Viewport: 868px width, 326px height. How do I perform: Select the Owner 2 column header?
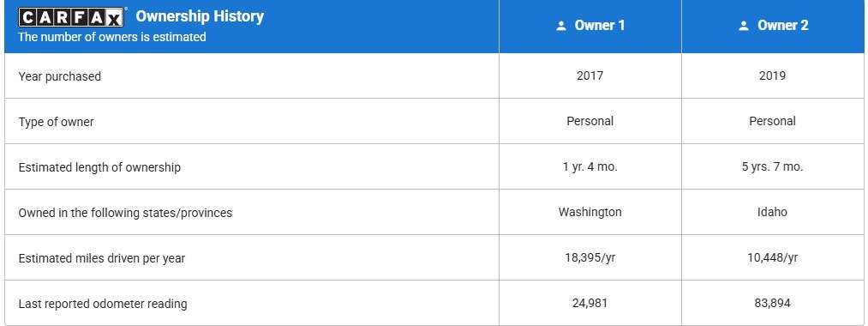tap(773, 26)
